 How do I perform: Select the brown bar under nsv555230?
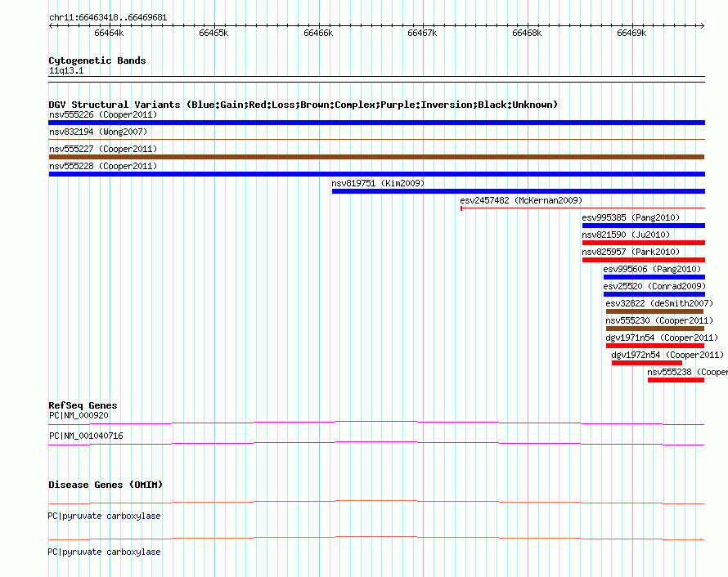tap(655, 329)
